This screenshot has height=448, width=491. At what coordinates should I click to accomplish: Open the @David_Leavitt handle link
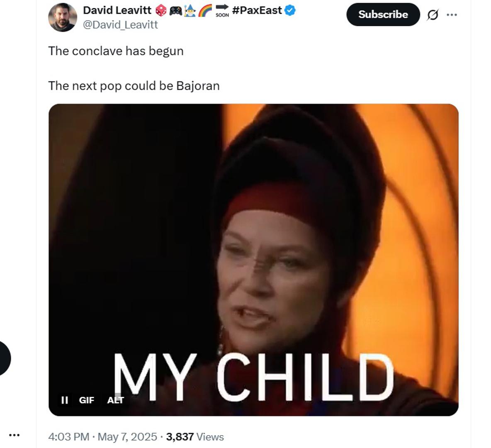[x=120, y=25]
